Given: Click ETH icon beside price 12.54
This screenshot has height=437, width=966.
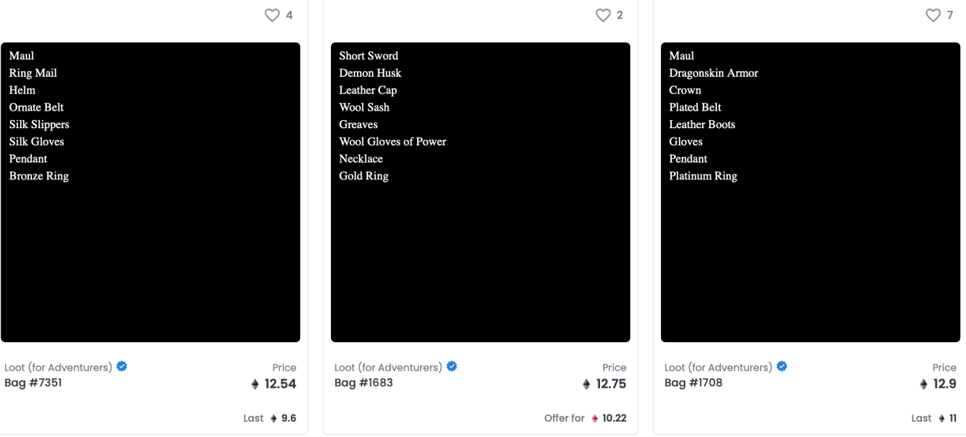Looking at the screenshot, I should [255, 385].
